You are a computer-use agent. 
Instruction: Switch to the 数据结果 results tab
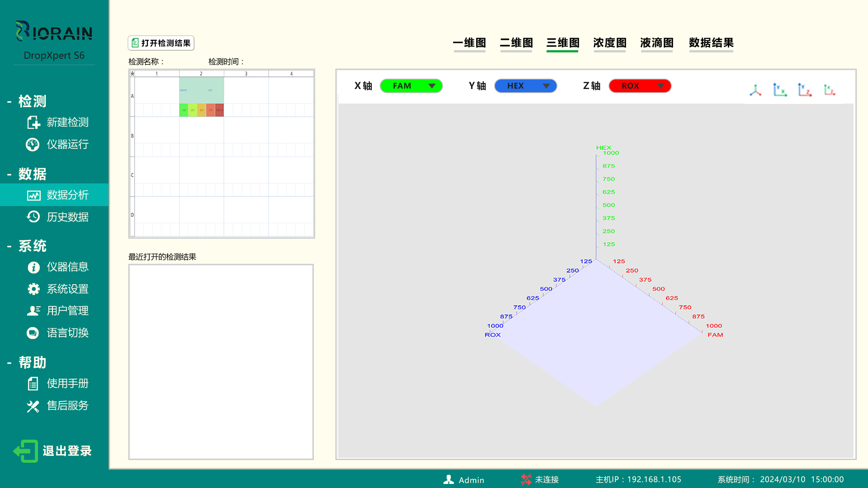click(x=711, y=43)
